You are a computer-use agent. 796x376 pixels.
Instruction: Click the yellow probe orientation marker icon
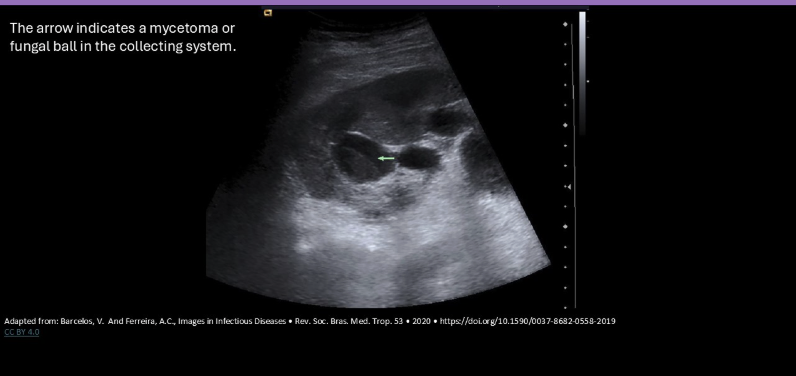coord(268,13)
